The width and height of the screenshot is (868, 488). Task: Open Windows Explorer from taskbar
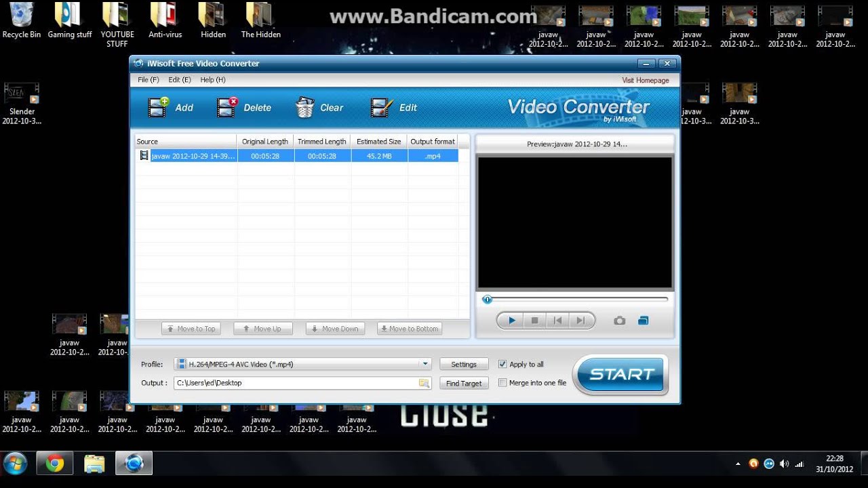94,464
